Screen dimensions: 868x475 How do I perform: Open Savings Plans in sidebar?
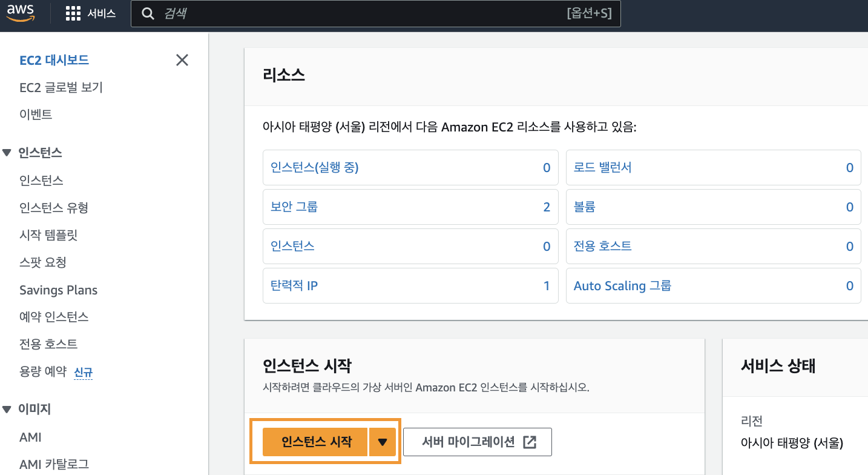coord(58,290)
